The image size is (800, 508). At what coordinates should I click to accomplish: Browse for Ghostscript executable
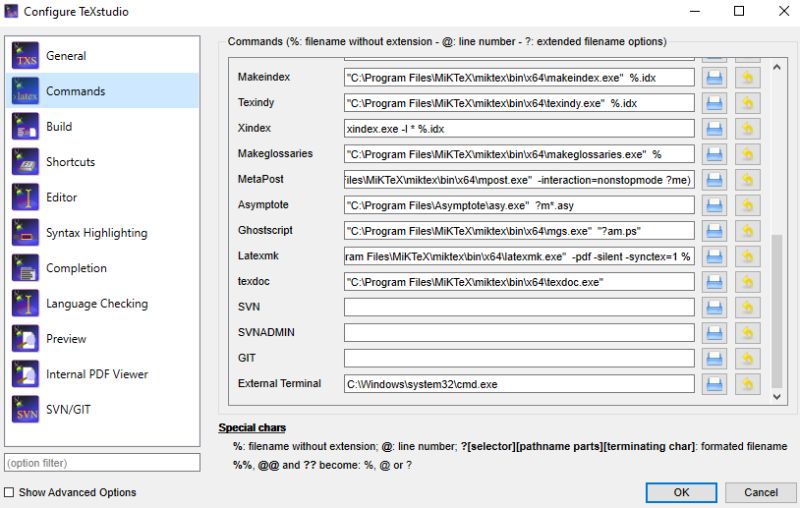point(714,231)
